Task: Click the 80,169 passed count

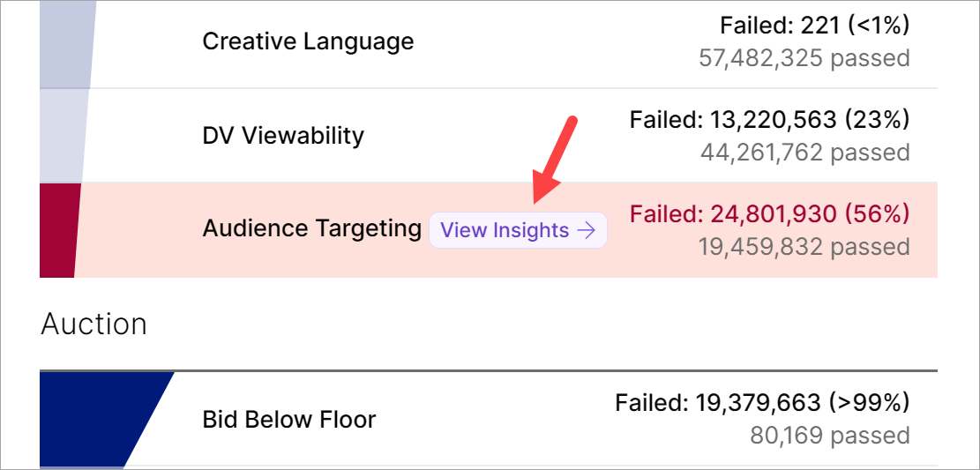Action: click(829, 435)
